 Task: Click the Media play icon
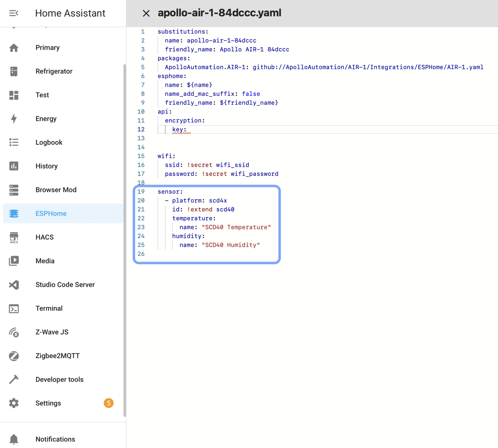coord(14,261)
